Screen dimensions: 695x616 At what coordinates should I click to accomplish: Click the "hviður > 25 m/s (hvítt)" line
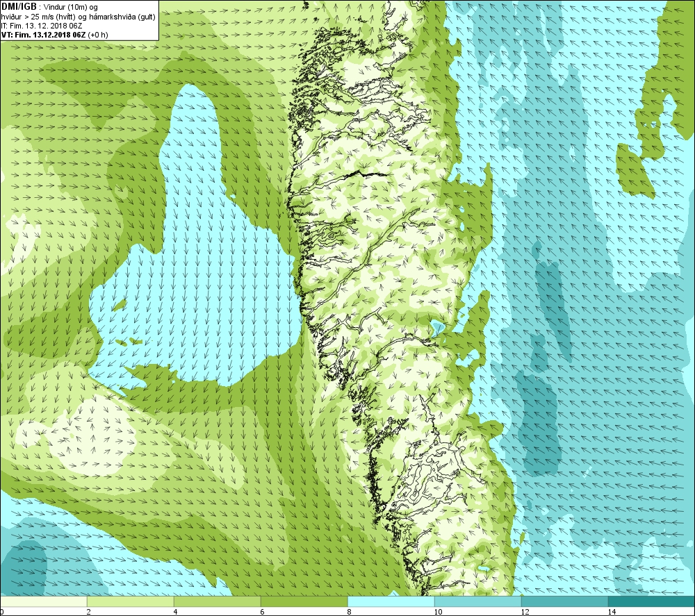(x=38, y=17)
